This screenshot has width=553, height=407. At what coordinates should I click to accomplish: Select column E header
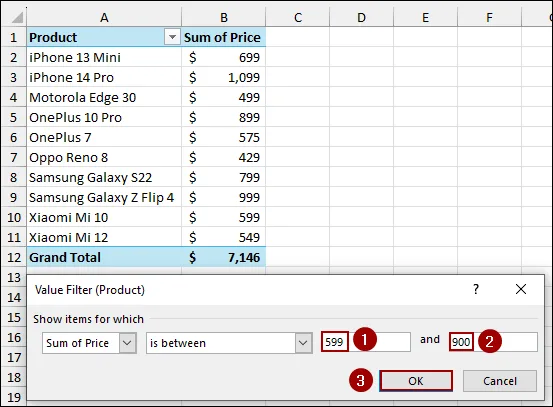[x=425, y=17]
